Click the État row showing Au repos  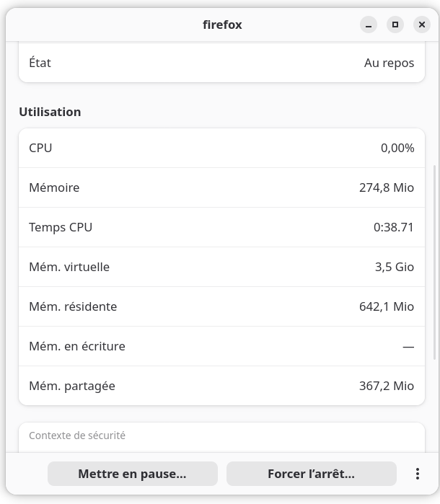pos(221,63)
